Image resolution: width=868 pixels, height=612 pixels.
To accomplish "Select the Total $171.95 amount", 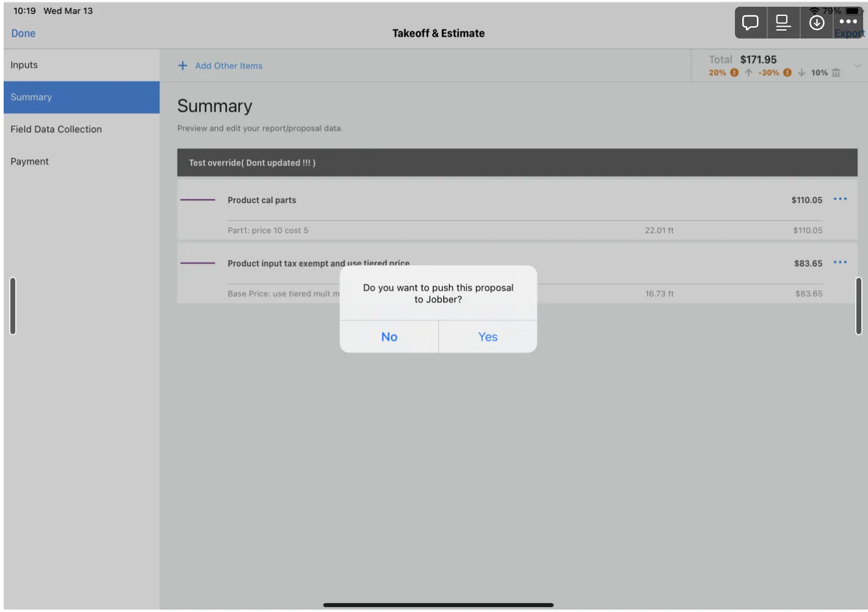I will tap(759, 60).
